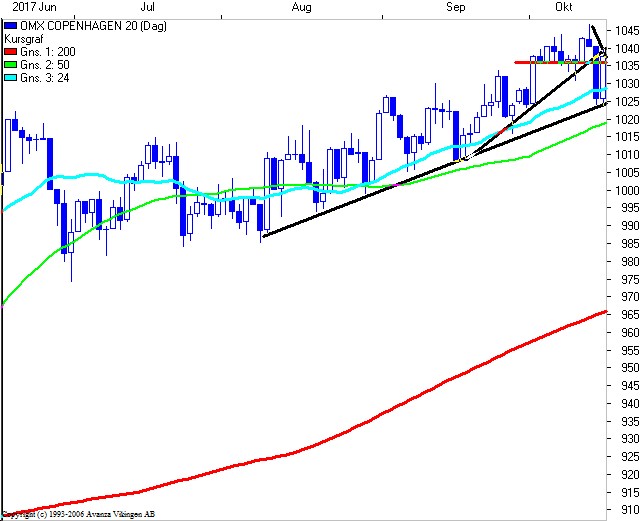642x521 pixels.
Task: Click the cyan Gns. 3 legend swatch
Action: (11, 78)
